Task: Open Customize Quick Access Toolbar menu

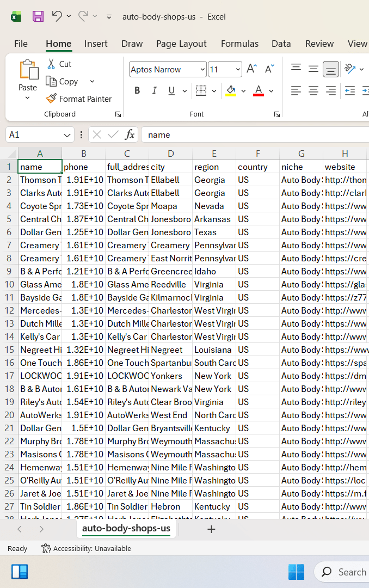Action: (x=109, y=16)
